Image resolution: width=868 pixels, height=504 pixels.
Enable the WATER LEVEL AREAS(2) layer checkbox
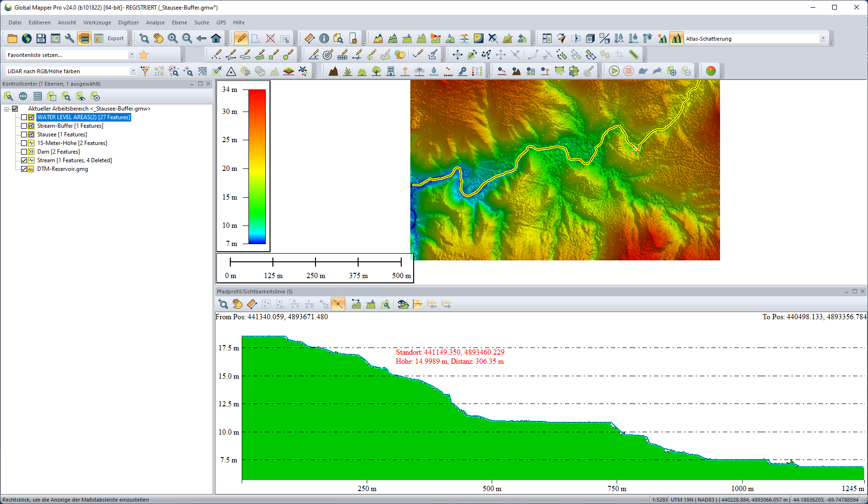(x=24, y=117)
